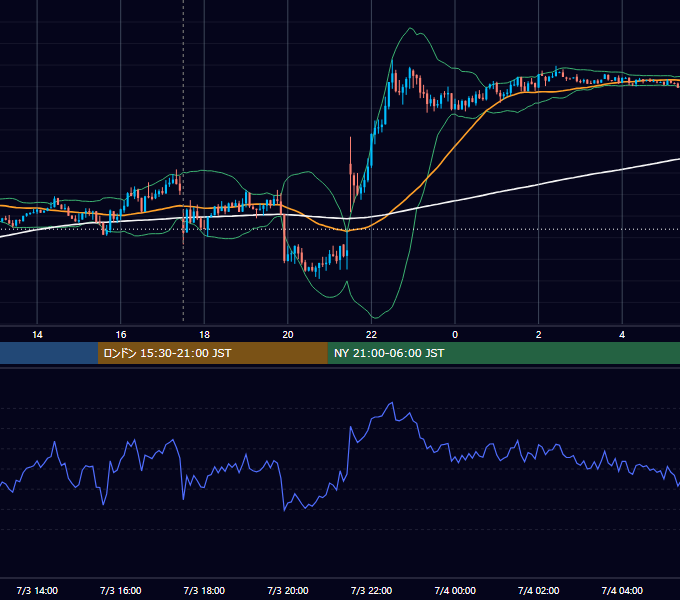The width and height of the screenshot is (680, 600).
Task: Click the '7/4 00:00' time label
Action: pyautogui.click(x=455, y=590)
